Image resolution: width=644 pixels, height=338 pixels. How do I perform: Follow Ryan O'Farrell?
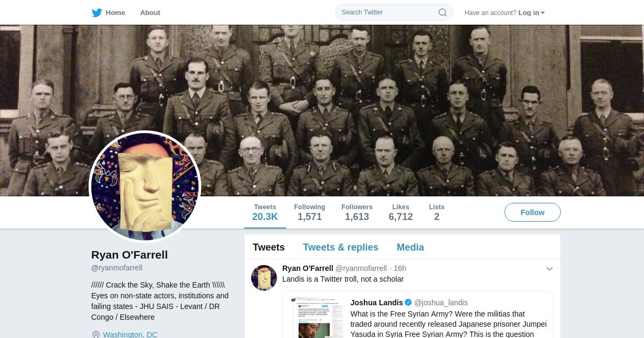click(x=532, y=212)
